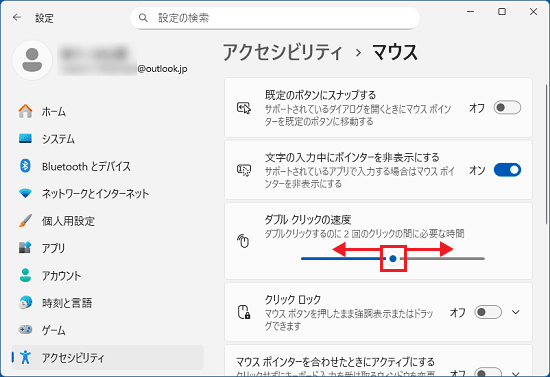Screen dimensions: 550x377
Task: Click the ゲーム controller icon
Action: pos(25,330)
